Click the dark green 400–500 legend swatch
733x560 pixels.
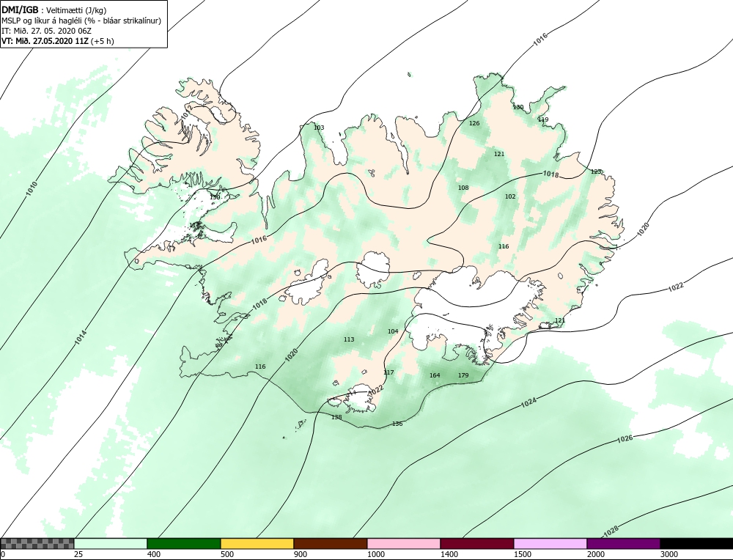pos(184,543)
